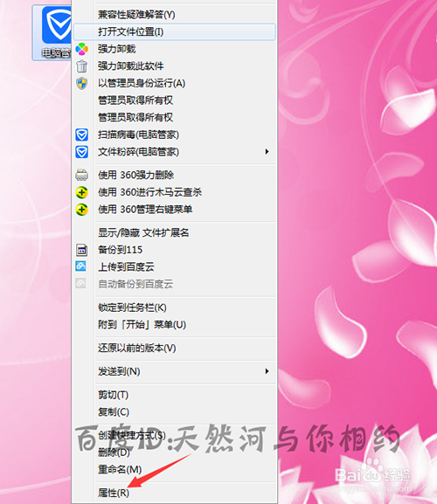The width and height of the screenshot is (437, 504).
Task: Click the shield icon for 以管理员身份运行
Action: pyautogui.click(x=81, y=83)
